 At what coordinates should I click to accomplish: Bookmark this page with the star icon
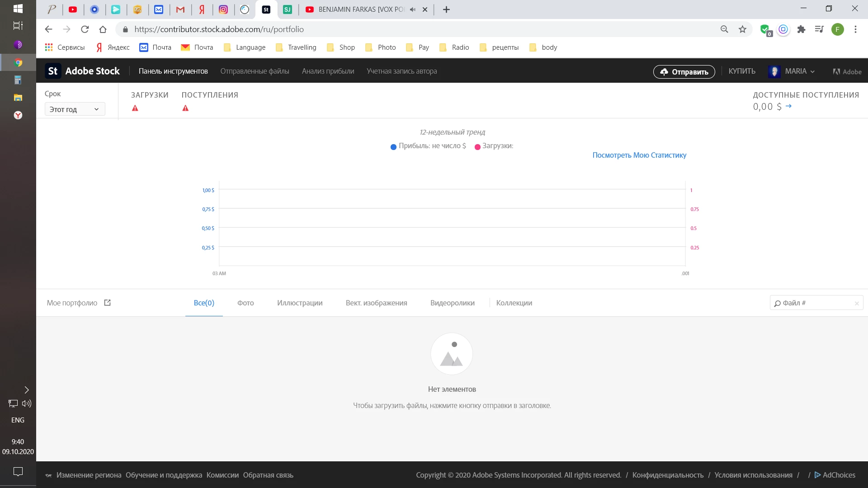tap(742, 29)
